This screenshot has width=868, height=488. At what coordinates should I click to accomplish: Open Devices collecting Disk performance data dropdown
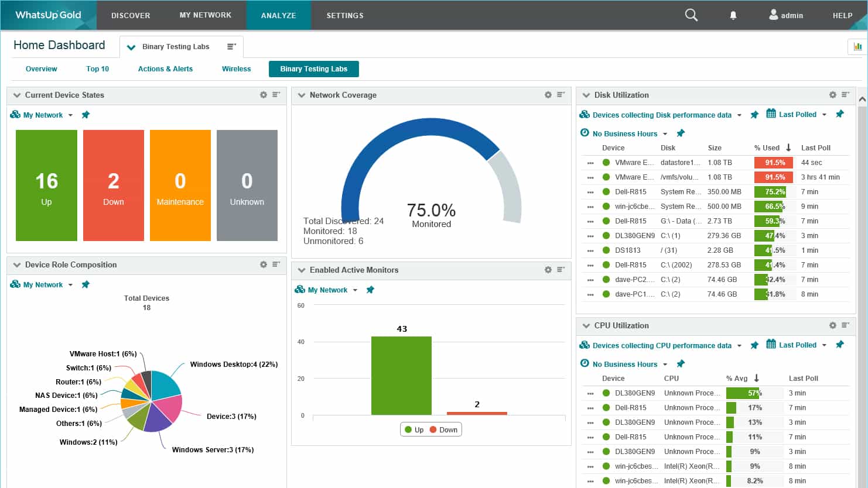point(739,115)
